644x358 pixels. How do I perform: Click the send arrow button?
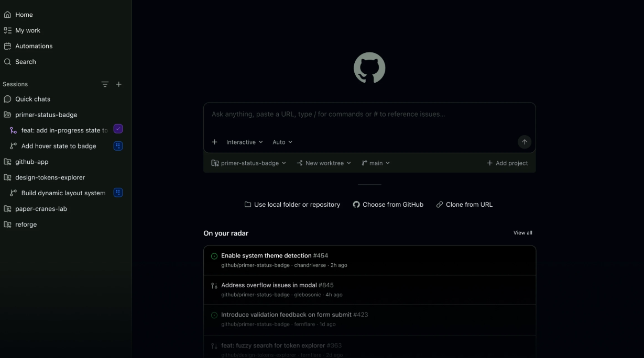(524, 142)
